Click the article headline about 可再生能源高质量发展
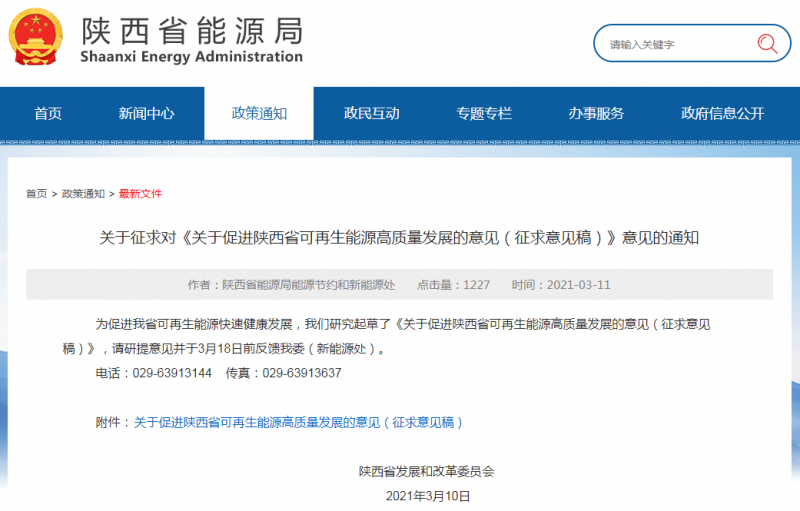Viewport: 800px width, 511px height. tap(399, 238)
